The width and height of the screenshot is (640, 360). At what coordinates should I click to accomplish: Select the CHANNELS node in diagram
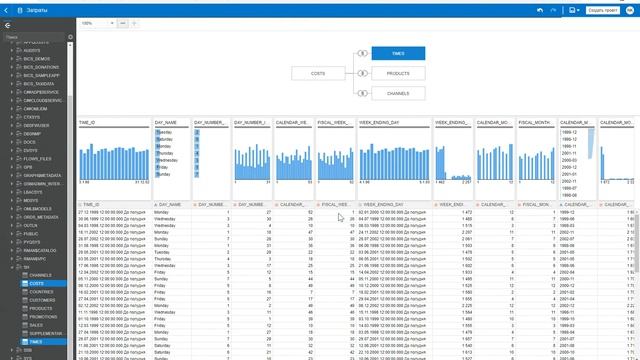click(398, 93)
